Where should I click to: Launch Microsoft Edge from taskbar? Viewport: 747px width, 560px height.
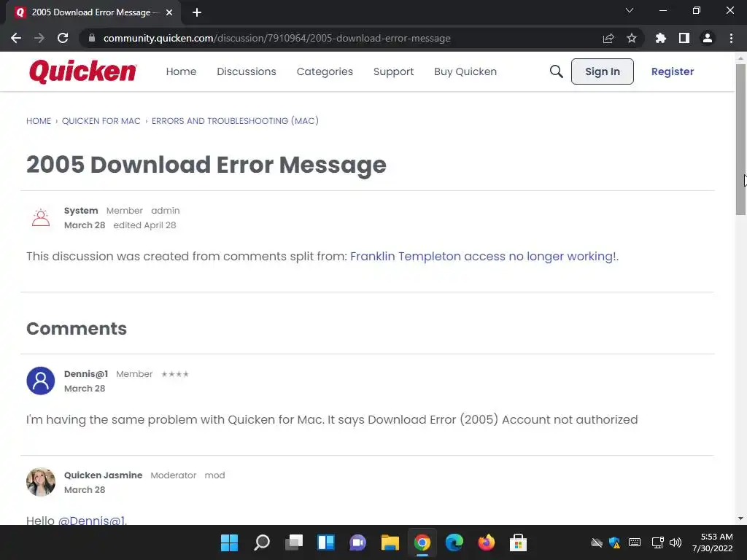(x=454, y=542)
